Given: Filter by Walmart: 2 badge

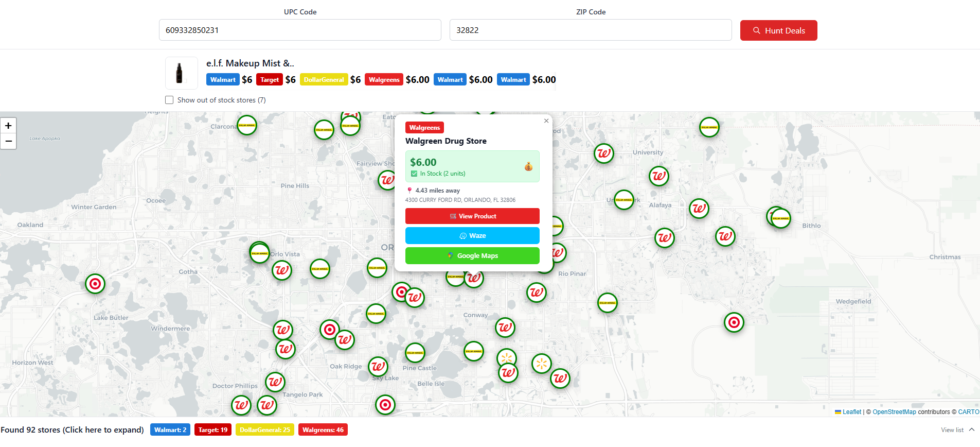Looking at the screenshot, I should click(x=170, y=429).
